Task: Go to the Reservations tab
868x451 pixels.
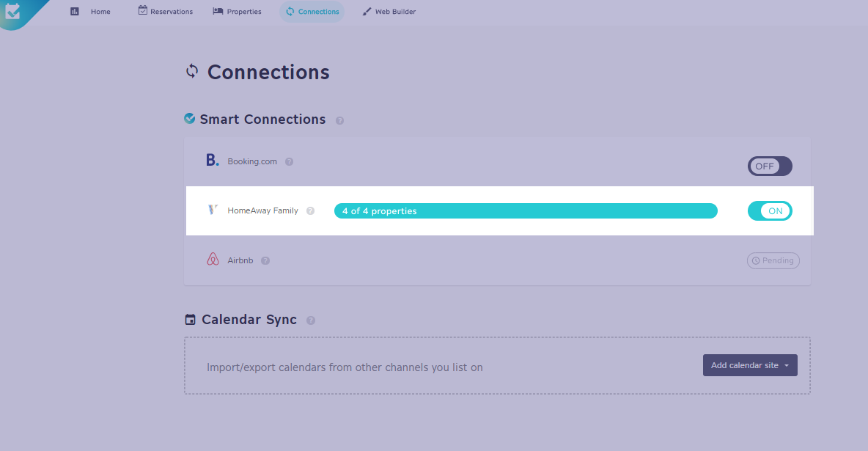Action: [166, 12]
